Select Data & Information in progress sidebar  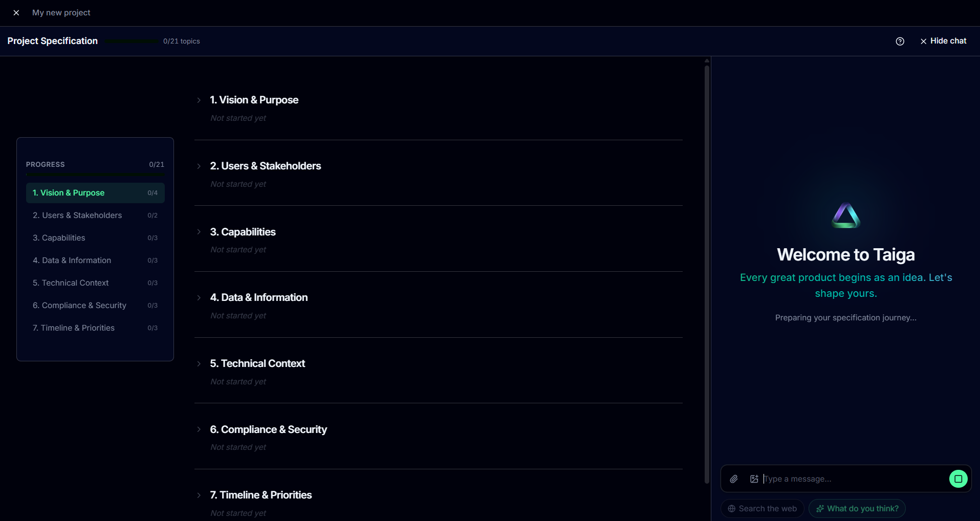(x=95, y=260)
